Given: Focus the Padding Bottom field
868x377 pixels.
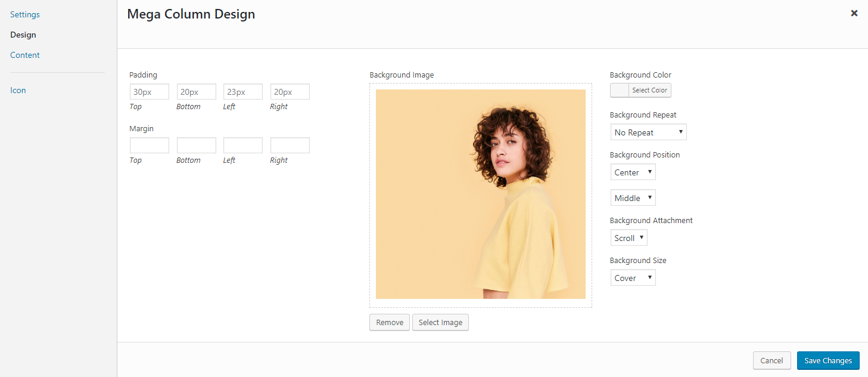Looking at the screenshot, I should (196, 92).
